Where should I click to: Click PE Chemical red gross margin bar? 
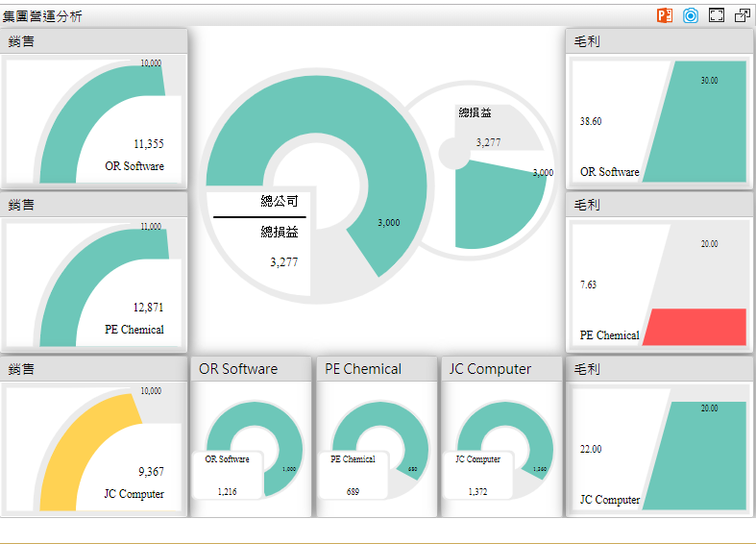(696, 327)
